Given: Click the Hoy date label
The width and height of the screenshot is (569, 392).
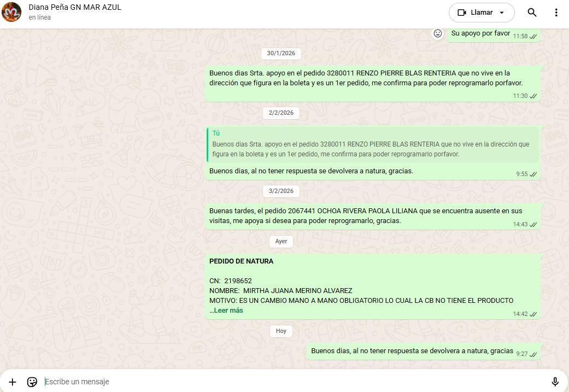Looking at the screenshot, I should [281, 331].
